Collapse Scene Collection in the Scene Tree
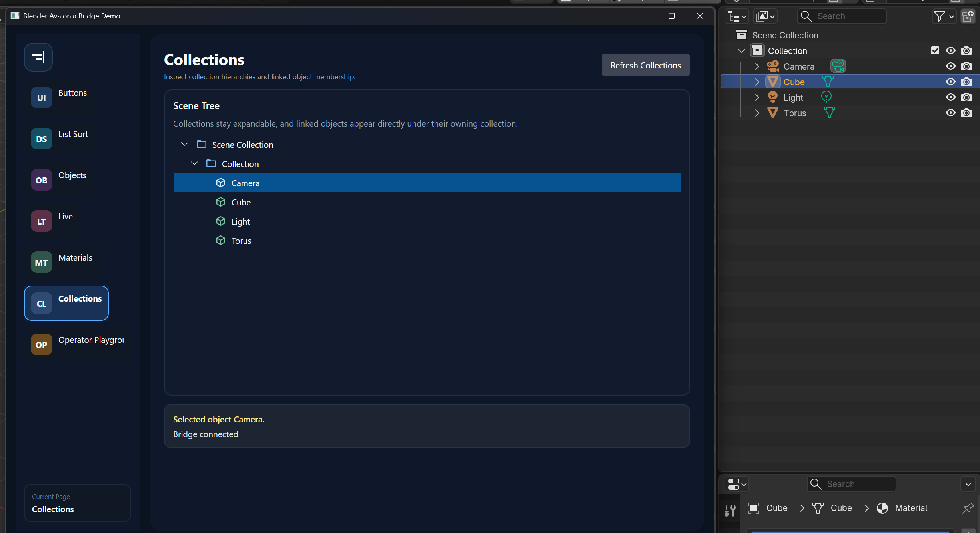 (x=185, y=144)
